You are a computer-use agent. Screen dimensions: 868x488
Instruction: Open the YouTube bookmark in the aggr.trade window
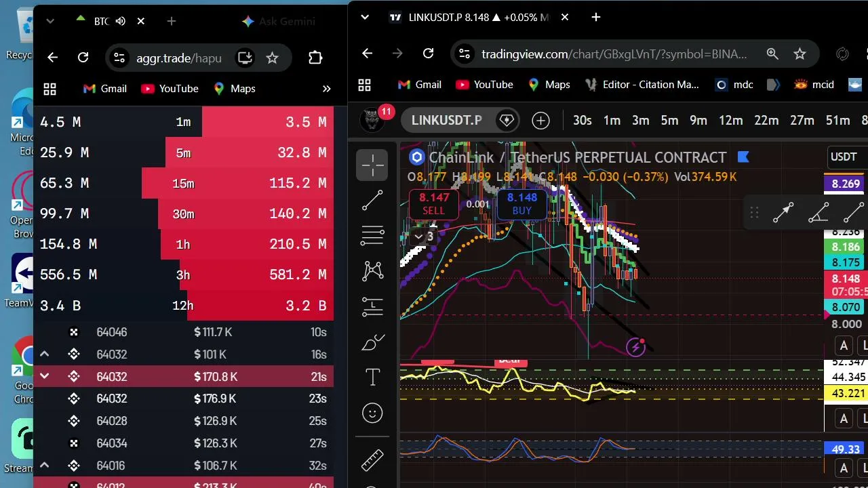click(170, 89)
